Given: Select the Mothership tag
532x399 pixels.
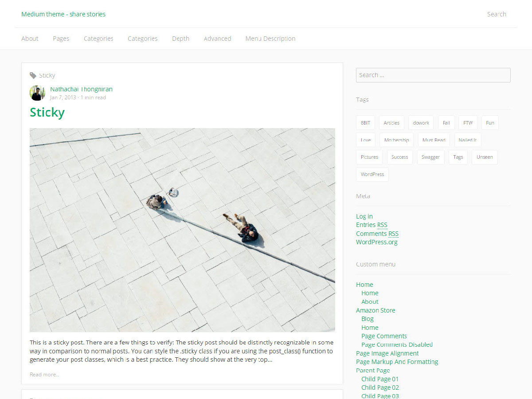Looking at the screenshot, I should [x=396, y=140].
